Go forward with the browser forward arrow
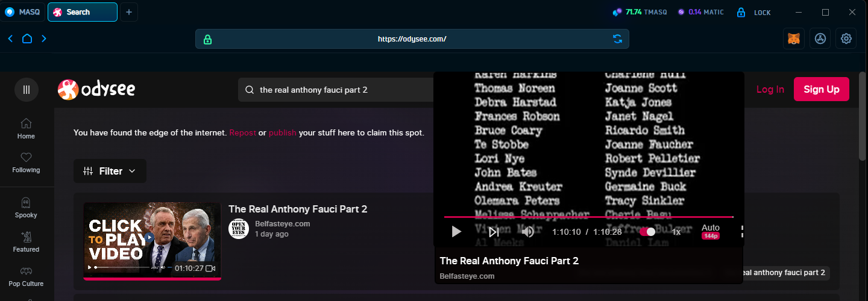This screenshot has width=868, height=301. pyautogui.click(x=44, y=39)
